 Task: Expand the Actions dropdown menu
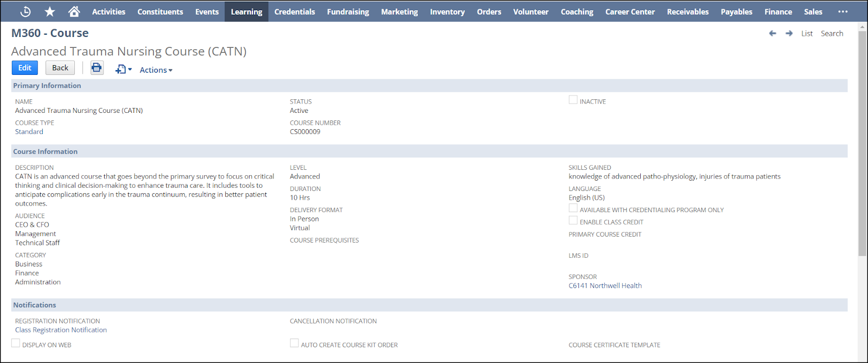pyautogui.click(x=156, y=70)
